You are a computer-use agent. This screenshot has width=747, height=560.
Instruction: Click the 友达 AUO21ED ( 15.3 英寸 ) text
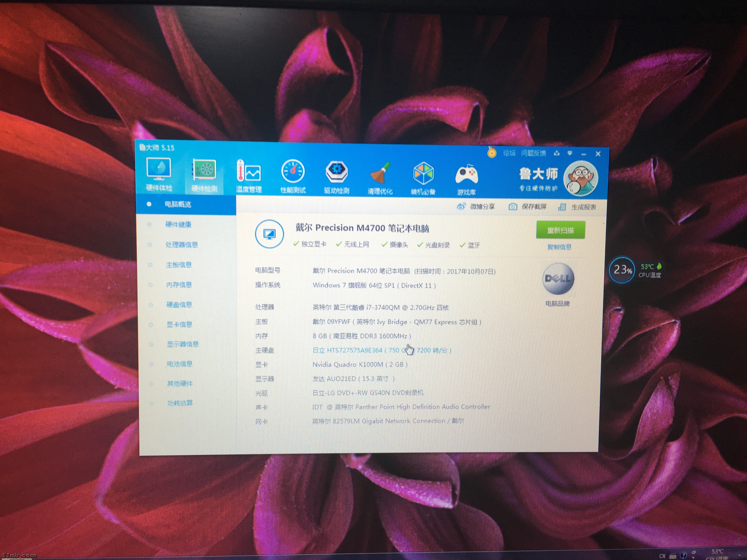tap(353, 379)
